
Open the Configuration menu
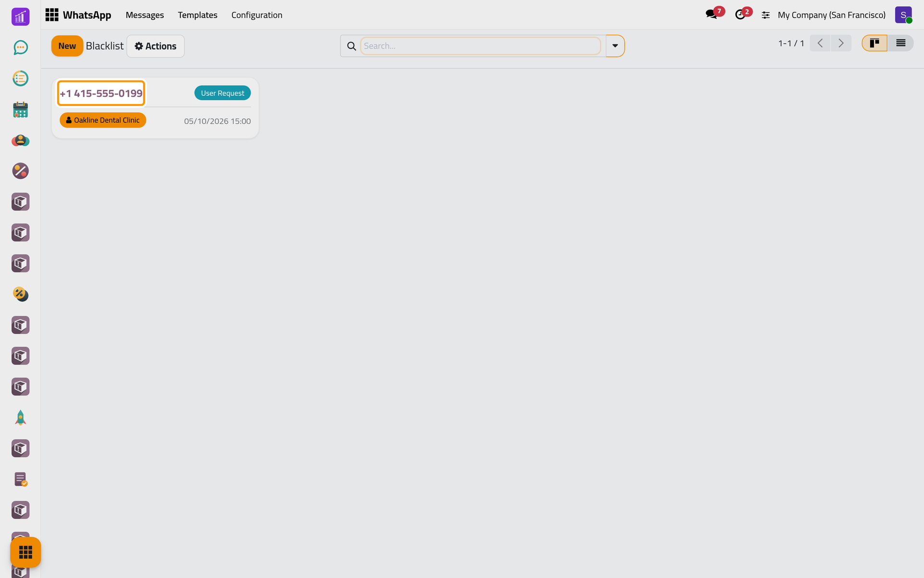point(257,15)
